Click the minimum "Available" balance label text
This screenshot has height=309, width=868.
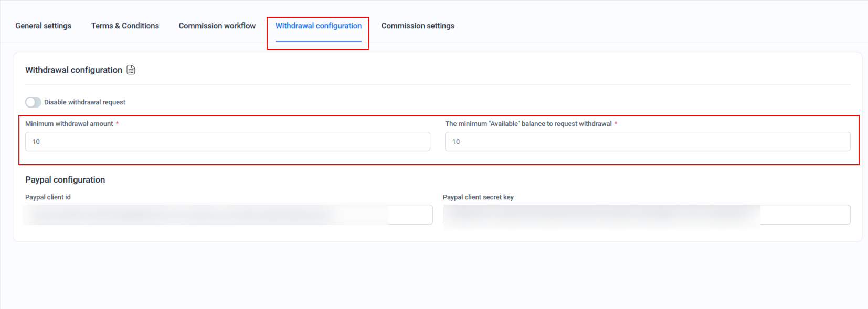[528, 124]
